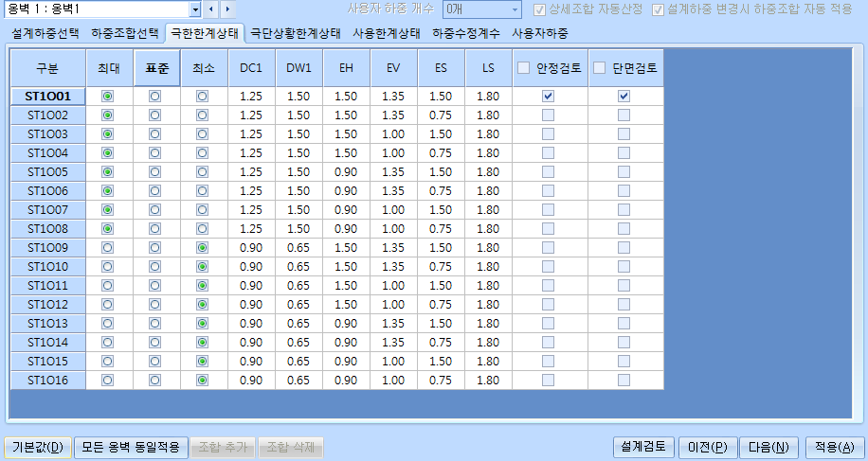
Task: Switch to 하중수정계수 tab
Action: coord(466,33)
